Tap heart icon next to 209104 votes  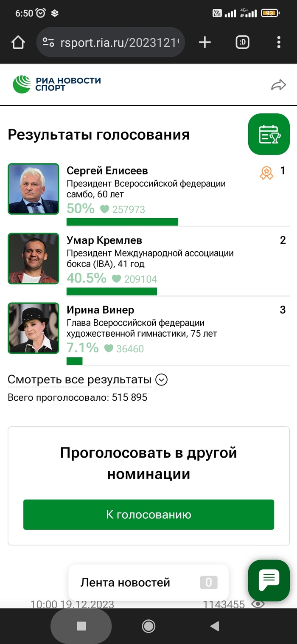(x=116, y=279)
